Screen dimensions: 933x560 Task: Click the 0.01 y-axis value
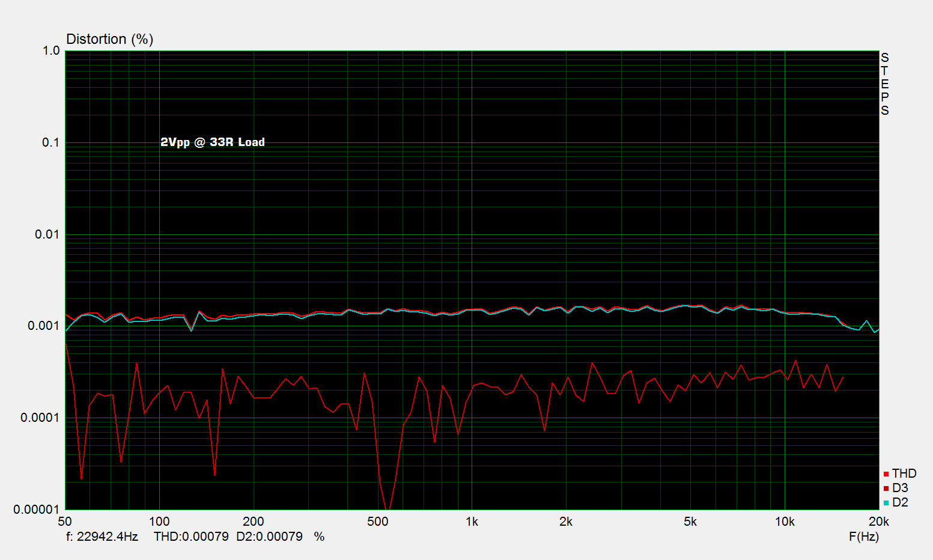pos(47,234)
